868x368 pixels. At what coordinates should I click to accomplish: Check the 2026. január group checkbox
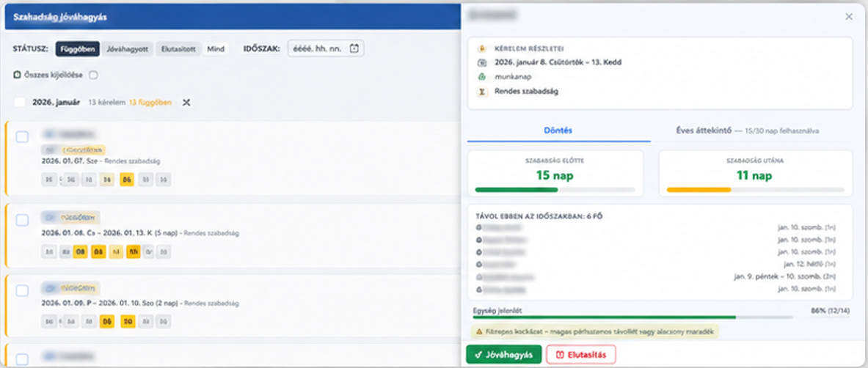point(19,103)
